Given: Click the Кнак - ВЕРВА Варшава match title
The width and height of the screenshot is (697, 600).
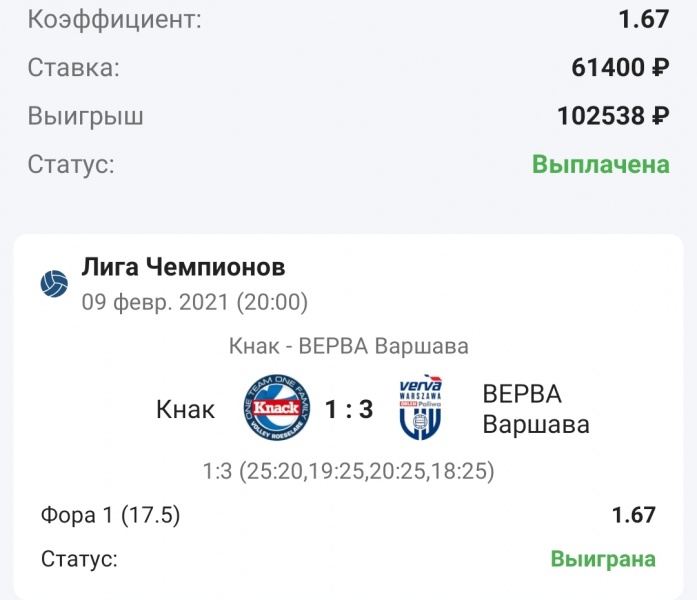Looking at the screenshot, I should click(x=348, y=346).
